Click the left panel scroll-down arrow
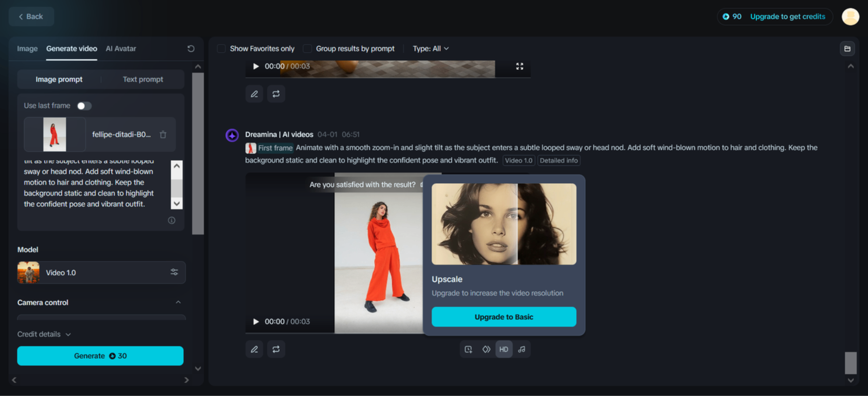 pyautogui.click(x=198, y=369)
